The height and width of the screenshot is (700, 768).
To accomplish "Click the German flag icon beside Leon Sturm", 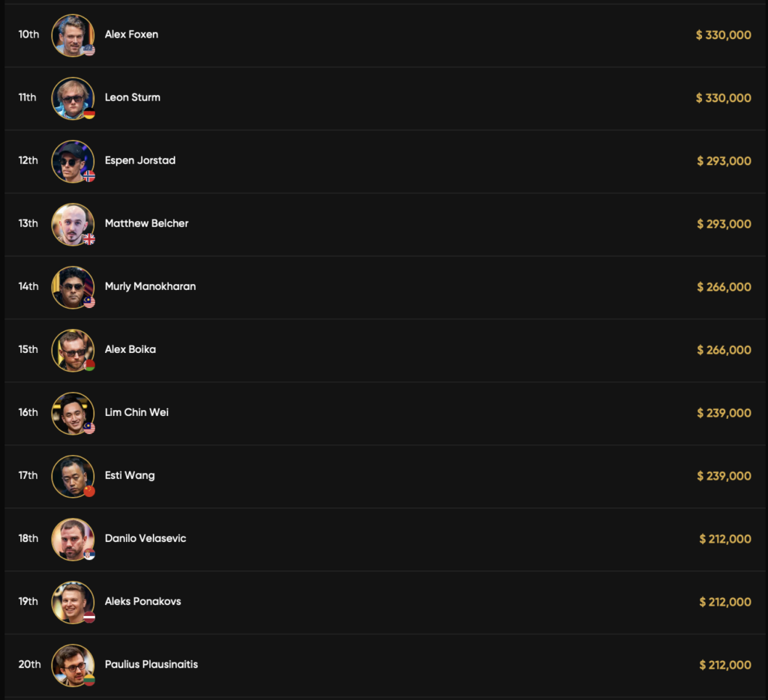I will 89,113.
